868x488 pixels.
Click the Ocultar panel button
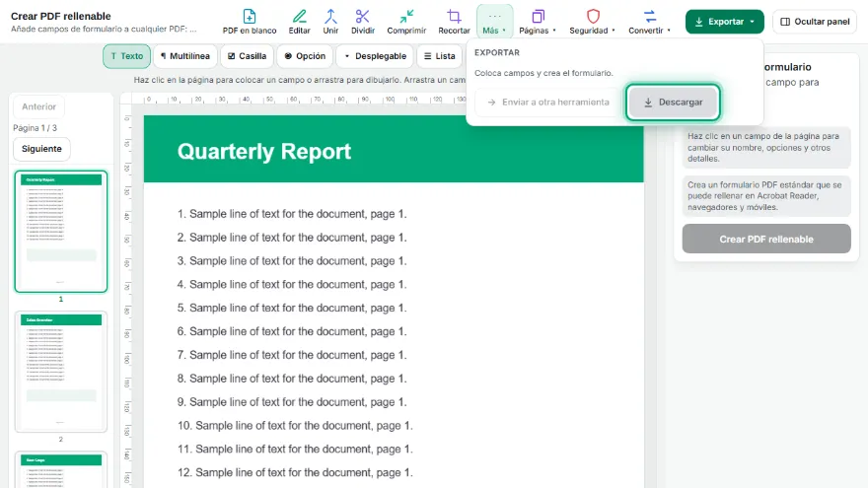click(x=815, y=22)
